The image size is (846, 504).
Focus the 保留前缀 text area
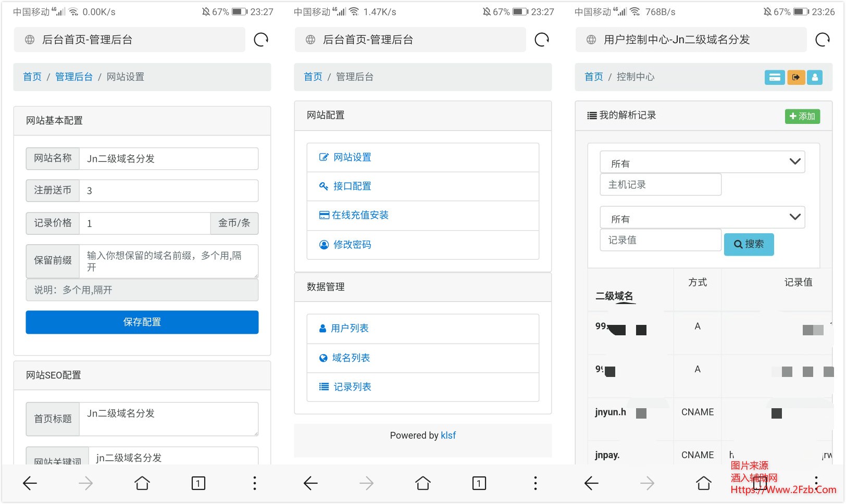tap(169, 261)
